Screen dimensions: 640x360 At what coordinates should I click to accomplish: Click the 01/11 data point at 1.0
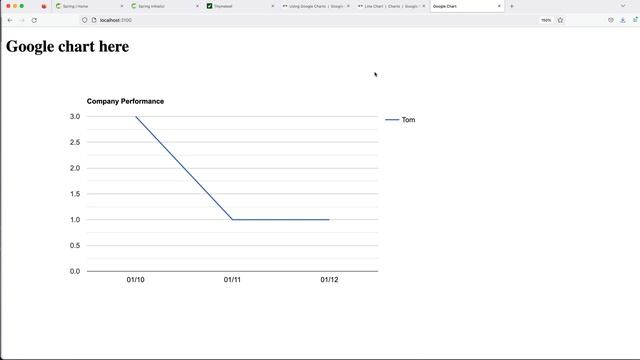point(232,220)
